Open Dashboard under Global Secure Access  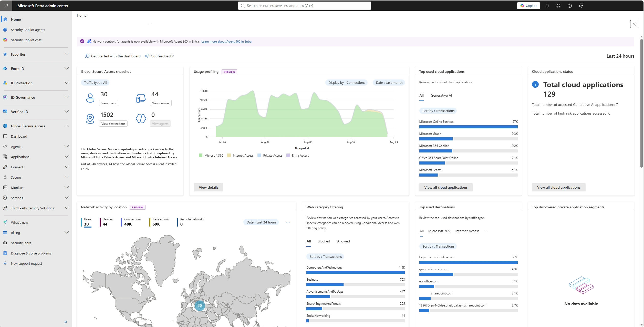tap(19, 136)
